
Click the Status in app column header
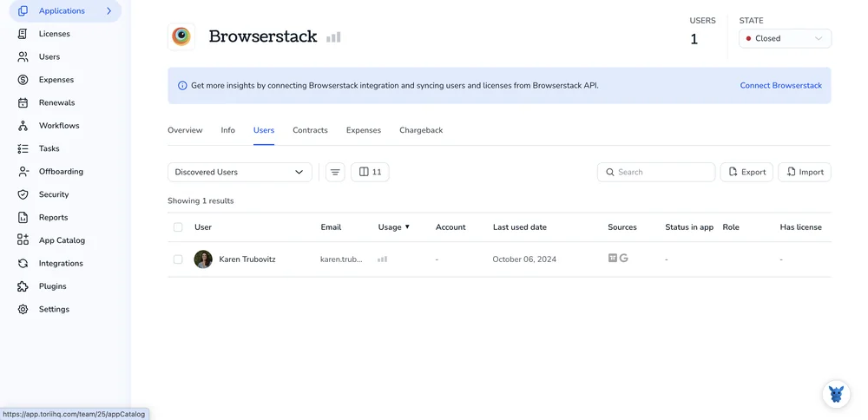[689, 227]
